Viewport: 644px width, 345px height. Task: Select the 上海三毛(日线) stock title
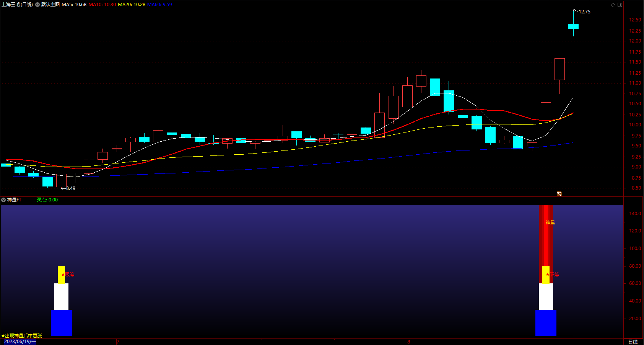[x=17, y=5]
